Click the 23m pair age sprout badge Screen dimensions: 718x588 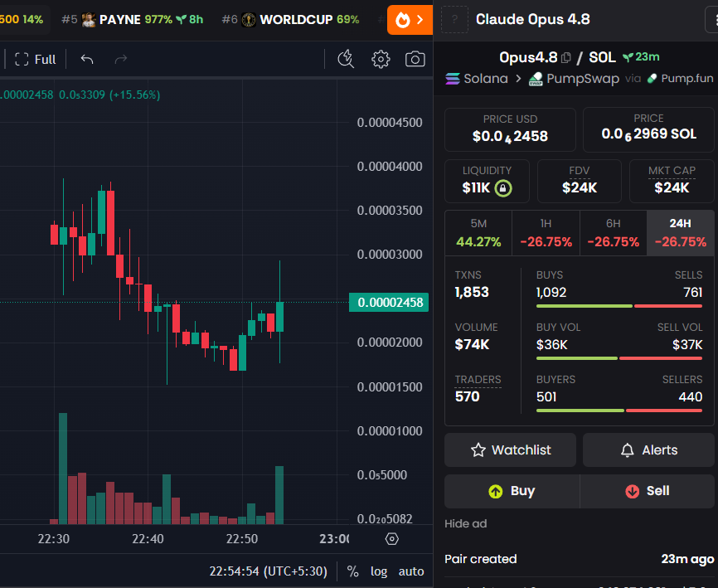pyautogui.click(x=641, y=57)
